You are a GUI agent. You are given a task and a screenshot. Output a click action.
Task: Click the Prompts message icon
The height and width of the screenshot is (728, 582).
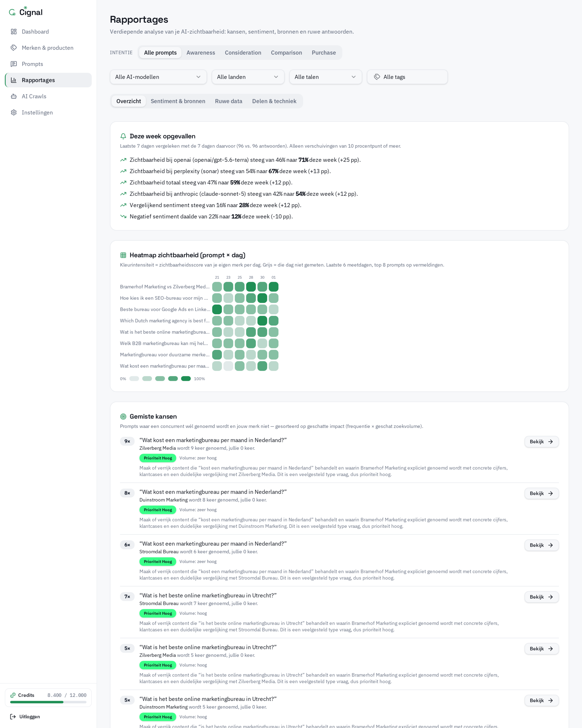[14, 64]
